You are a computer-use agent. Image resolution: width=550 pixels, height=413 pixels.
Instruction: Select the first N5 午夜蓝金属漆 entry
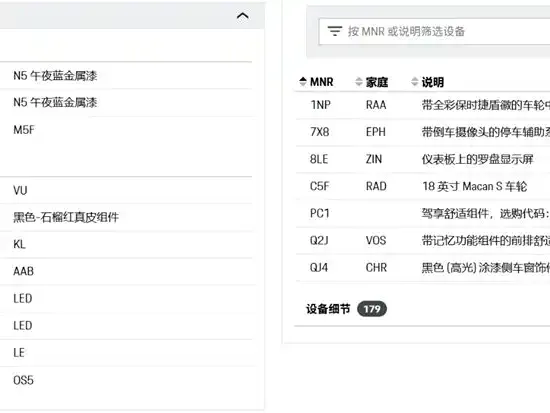click(x=126, y=75)
